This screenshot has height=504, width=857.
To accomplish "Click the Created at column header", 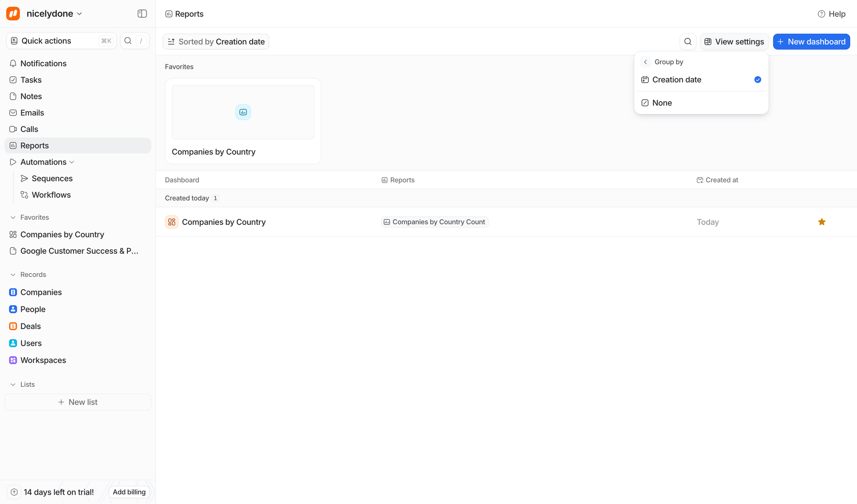I will pyautogui.click(x=717, y=180).
